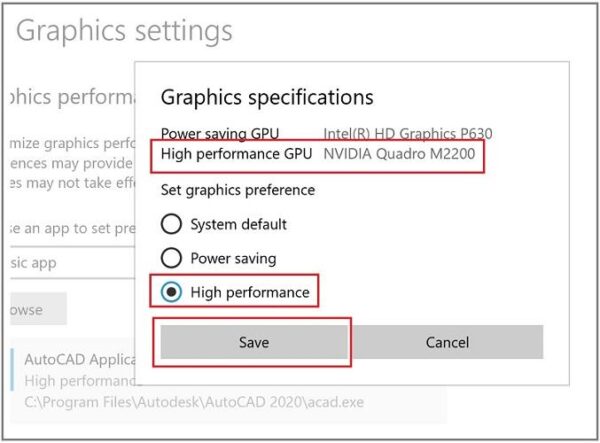This screenshot has height=443, width=600.
Task: Cancel the Graphics specifications dialog
Action: coord(447,342)
